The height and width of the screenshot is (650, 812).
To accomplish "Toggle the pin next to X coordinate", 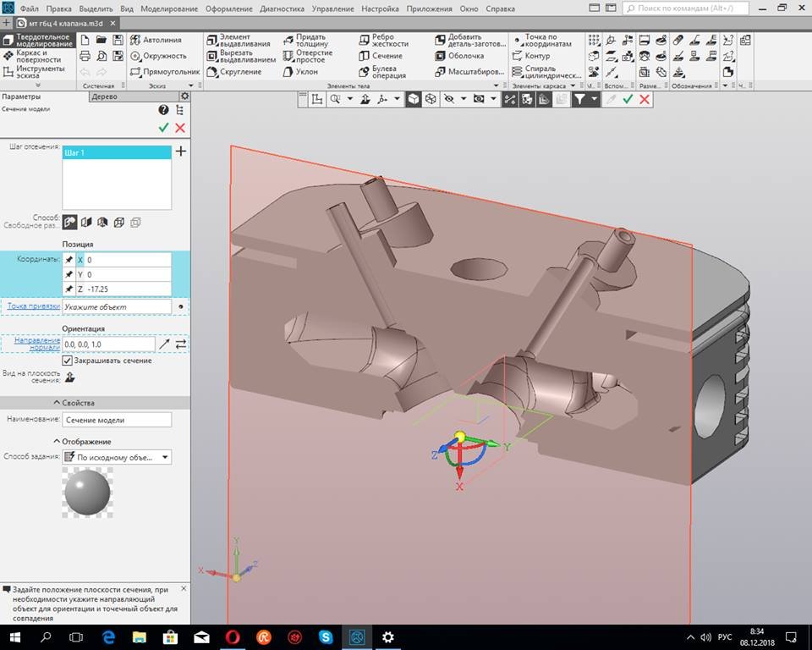I will [x=69, y=261].
